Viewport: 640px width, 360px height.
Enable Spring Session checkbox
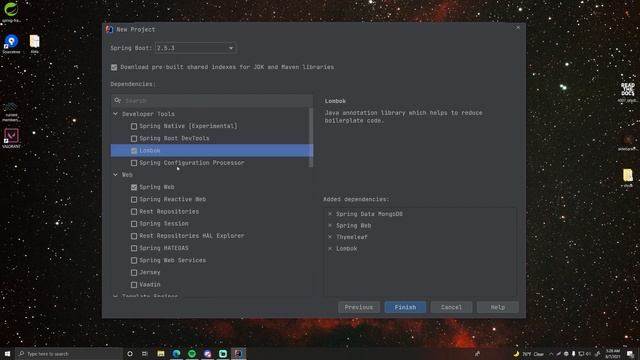134,224
